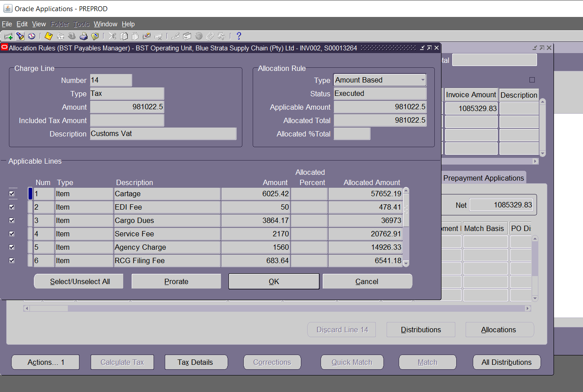Open the Help menu

(x=128, y=24)
